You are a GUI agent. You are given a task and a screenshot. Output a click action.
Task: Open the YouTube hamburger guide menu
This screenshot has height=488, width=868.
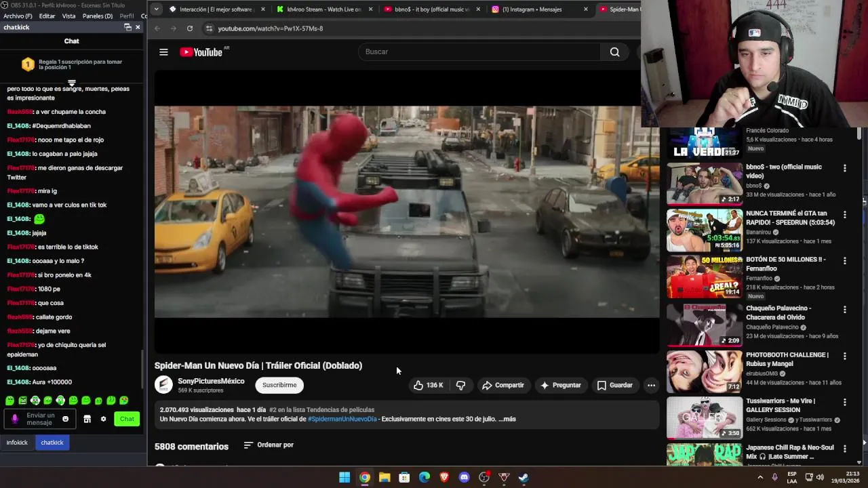[163, 52]
